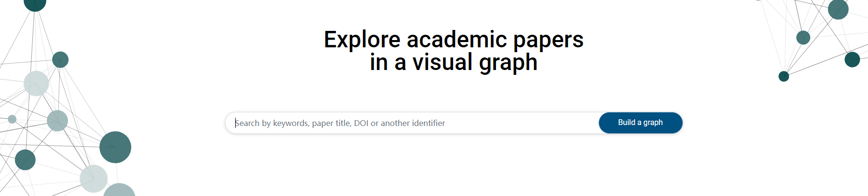Click the medium teal node in middle of right cluster
This screenshot has height=196, width=868.
803,37
